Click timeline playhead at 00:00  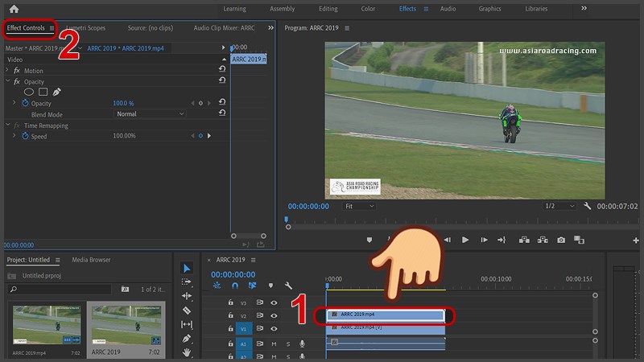[328, 286]
